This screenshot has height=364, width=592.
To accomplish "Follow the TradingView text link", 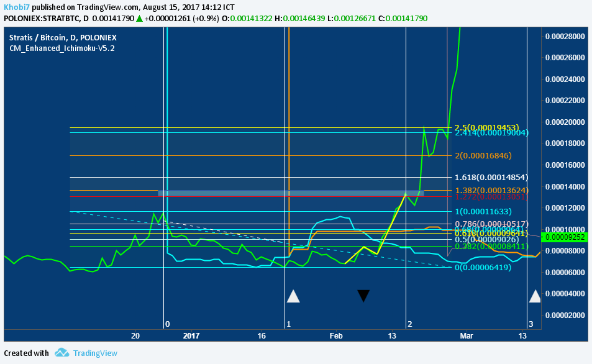I will 95,353.
